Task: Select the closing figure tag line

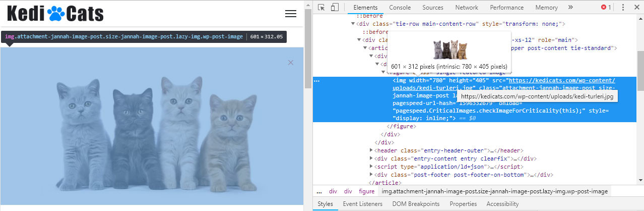Action: 401,126
